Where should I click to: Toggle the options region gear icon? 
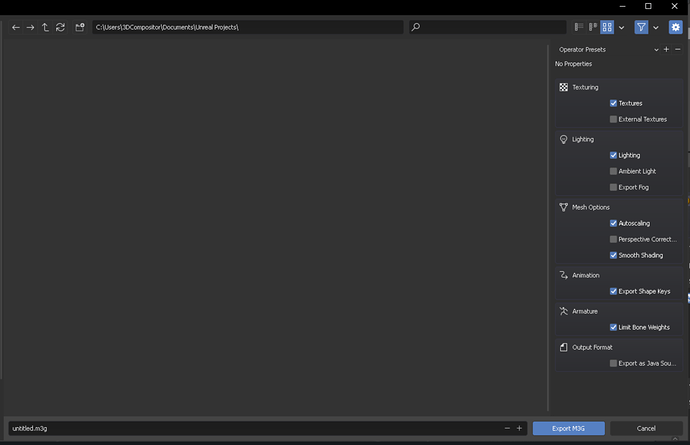tap(675, 27)
